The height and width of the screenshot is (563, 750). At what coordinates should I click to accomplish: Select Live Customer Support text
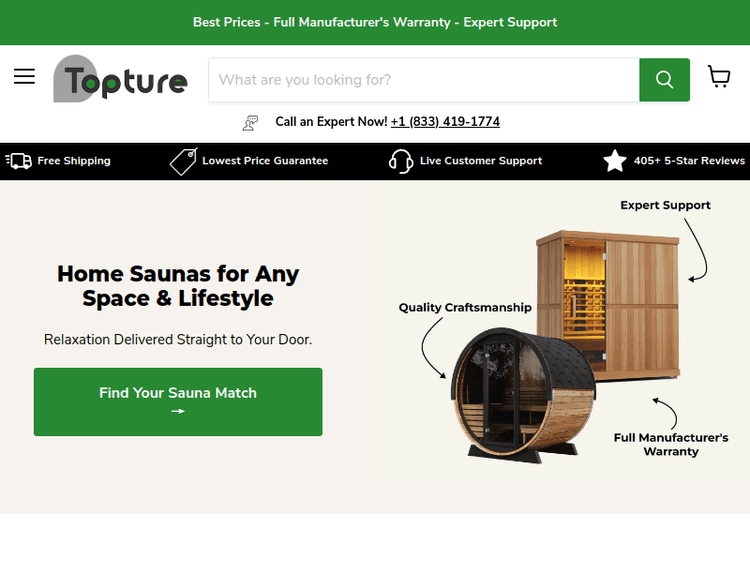tap(481, 161)
